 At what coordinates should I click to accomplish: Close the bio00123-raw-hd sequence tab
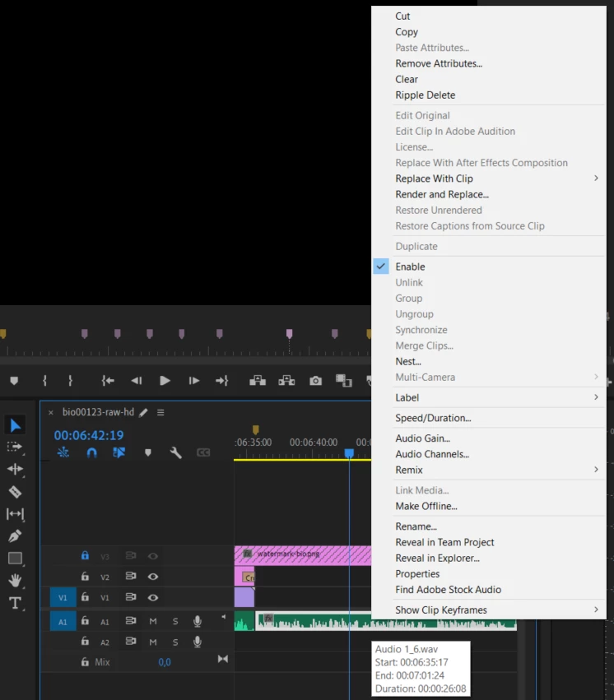coord(51,412)
